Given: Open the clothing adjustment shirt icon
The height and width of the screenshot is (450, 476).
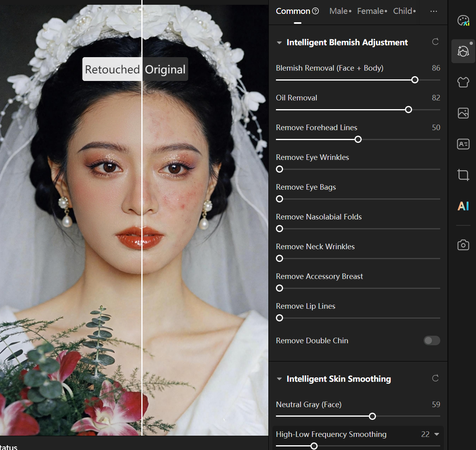Looking at the screenshot, I should pyautogui.click(x=463, y=82).
